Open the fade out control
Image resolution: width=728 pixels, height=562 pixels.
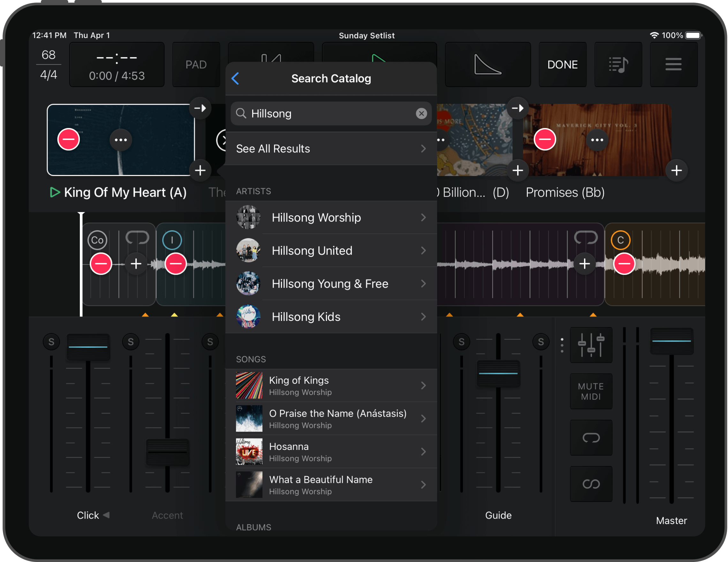point(488,64)
